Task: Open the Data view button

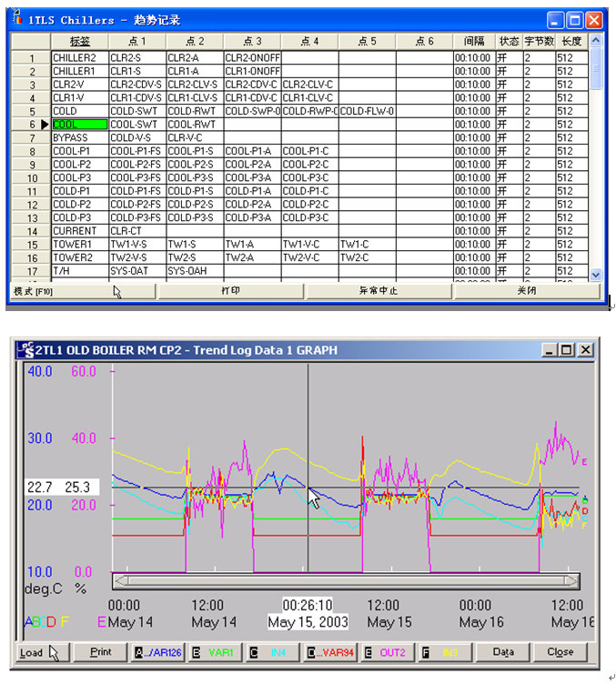Action: pos(503,652)
